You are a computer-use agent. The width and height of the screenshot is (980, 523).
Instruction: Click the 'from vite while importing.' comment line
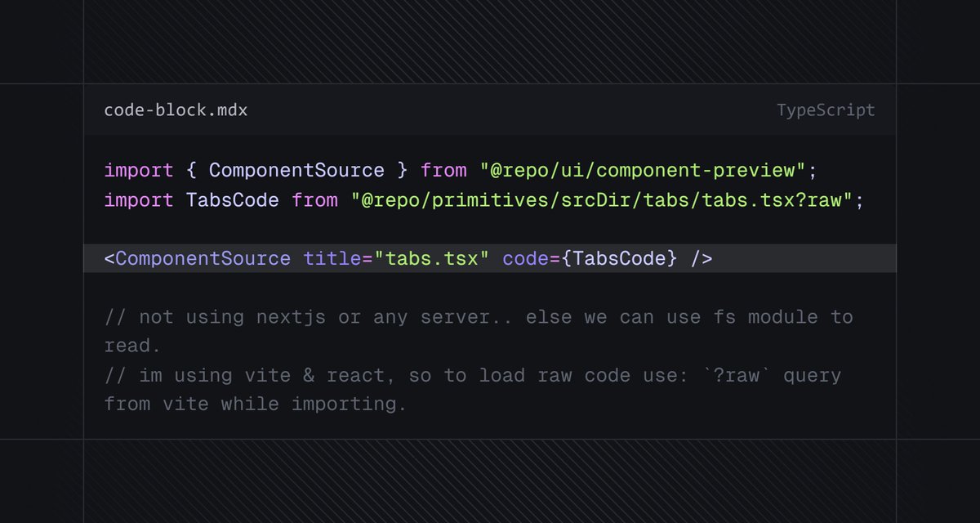point(255,404)
